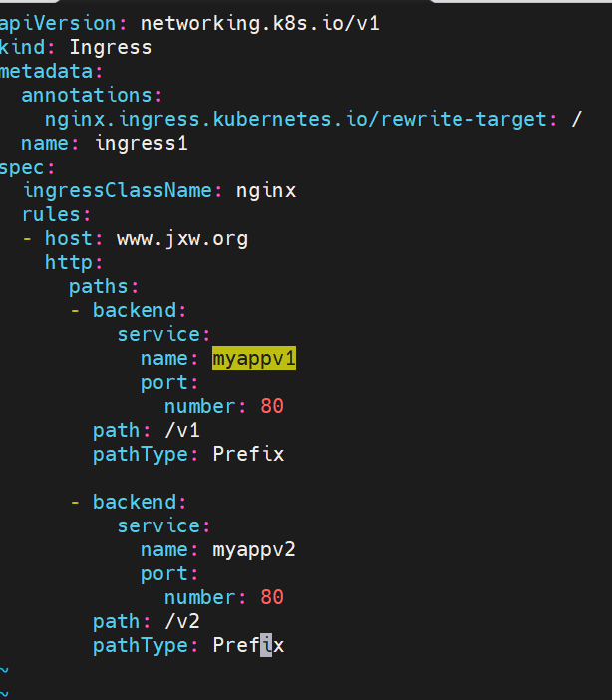The image size is (612, 700).
Task: Click the 'pathType' key below path /v2
Action: tap(141, 646)
